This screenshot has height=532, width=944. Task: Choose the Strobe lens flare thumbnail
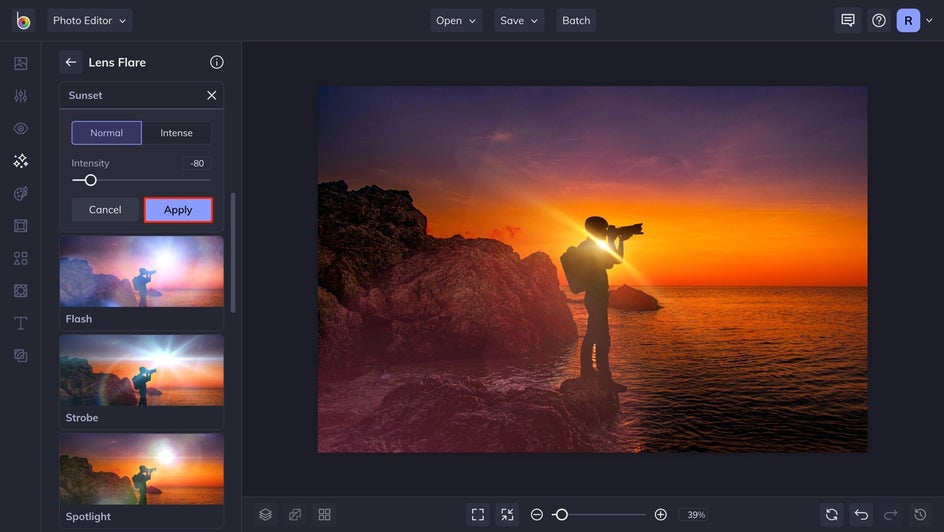(x=141, y=370)
